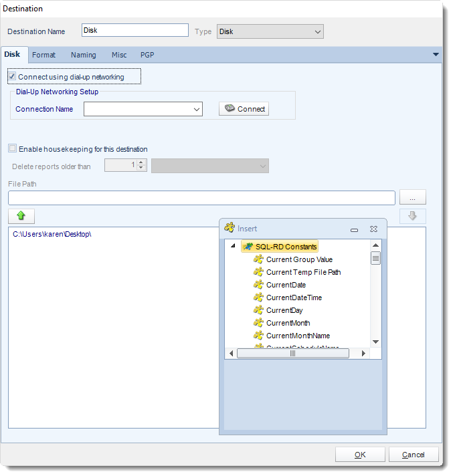Click the CurrentMonth puzzle icon

click(258, 323)
